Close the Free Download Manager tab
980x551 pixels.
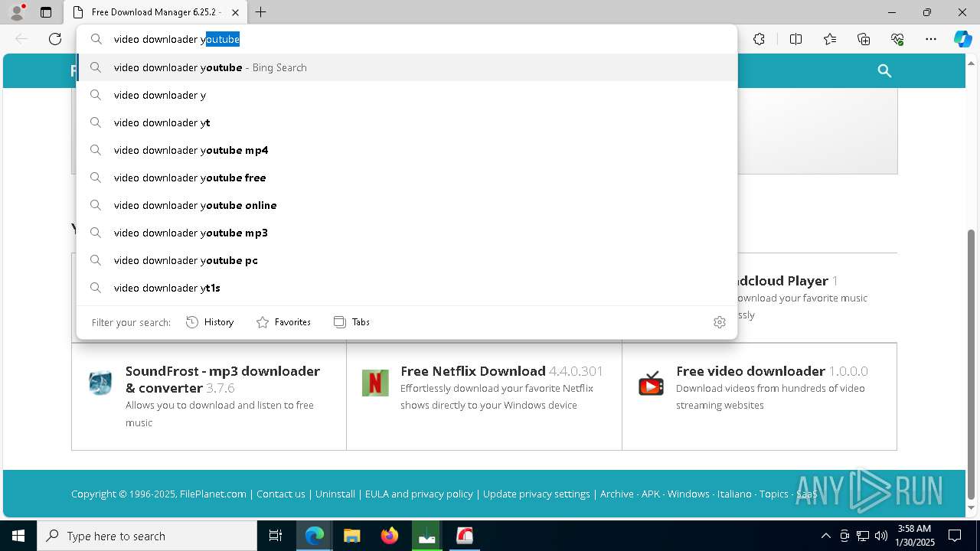(236, 12)
